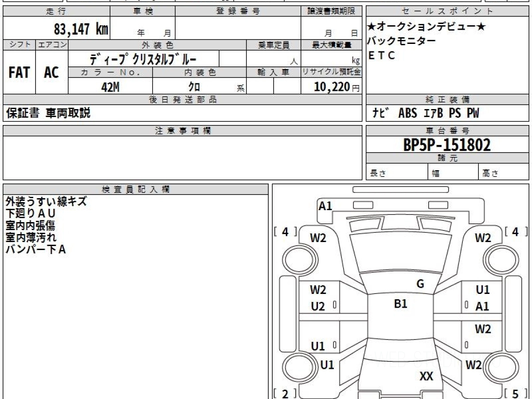Click the ★オークションデビュー★ line
The width and height of the screenshot is (532, 399).
tap(426, 27)
